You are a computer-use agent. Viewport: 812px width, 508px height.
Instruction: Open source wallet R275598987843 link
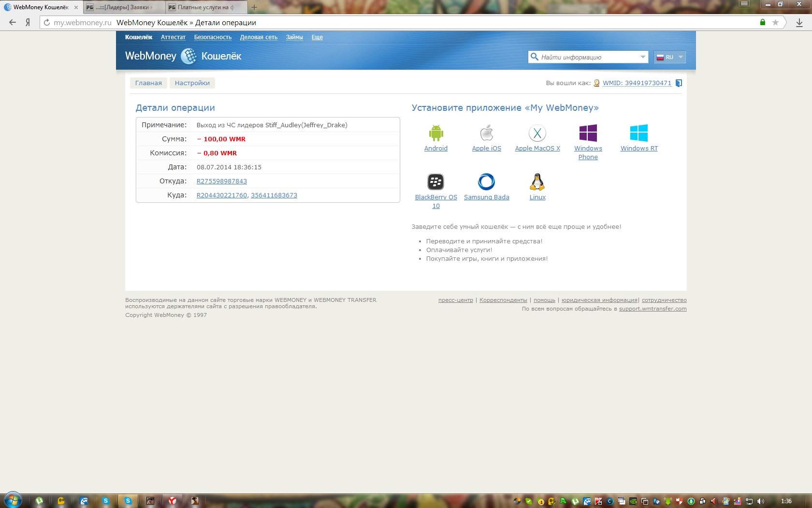click(x=222, y=181)
